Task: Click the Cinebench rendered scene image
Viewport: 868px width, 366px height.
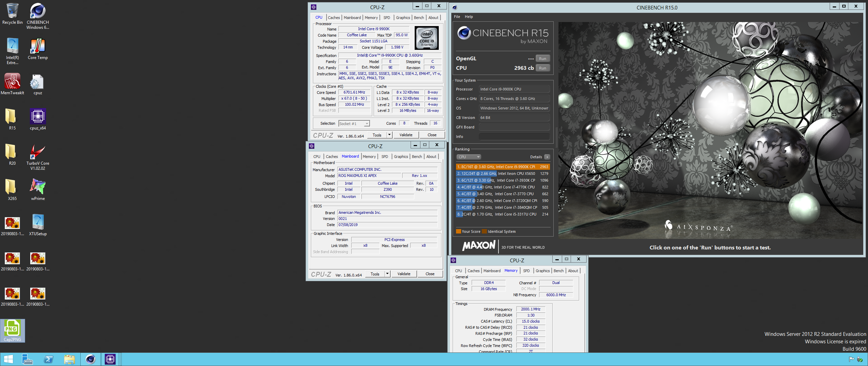Action: (x=710, y=130)
